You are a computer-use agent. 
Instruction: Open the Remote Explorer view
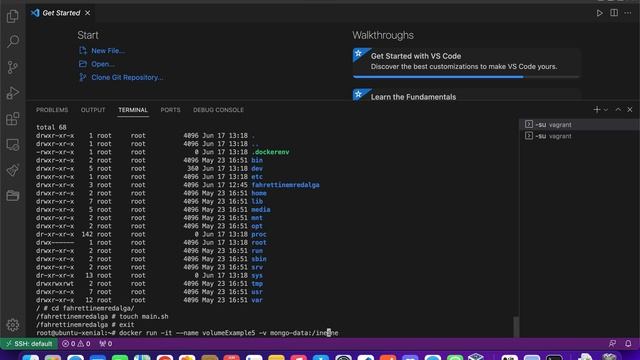13,144
